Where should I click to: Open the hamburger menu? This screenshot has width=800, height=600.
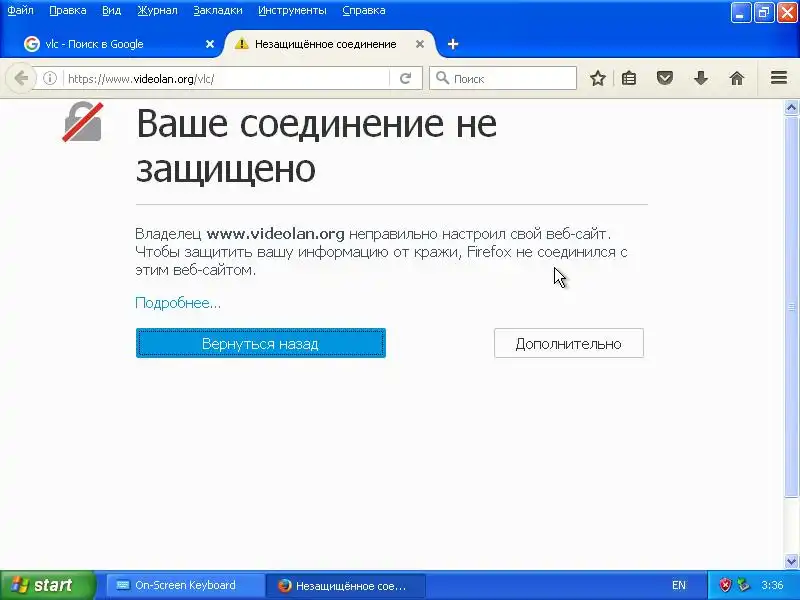coord(779,78)
